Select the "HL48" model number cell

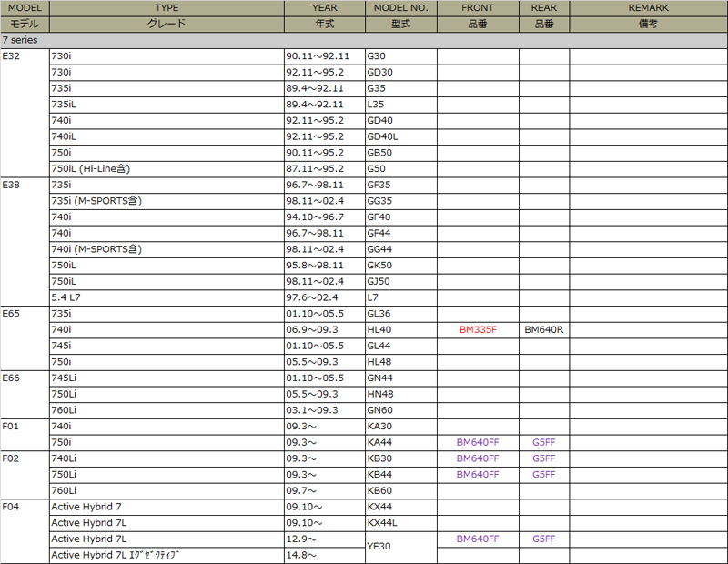(x=401, y=362)
